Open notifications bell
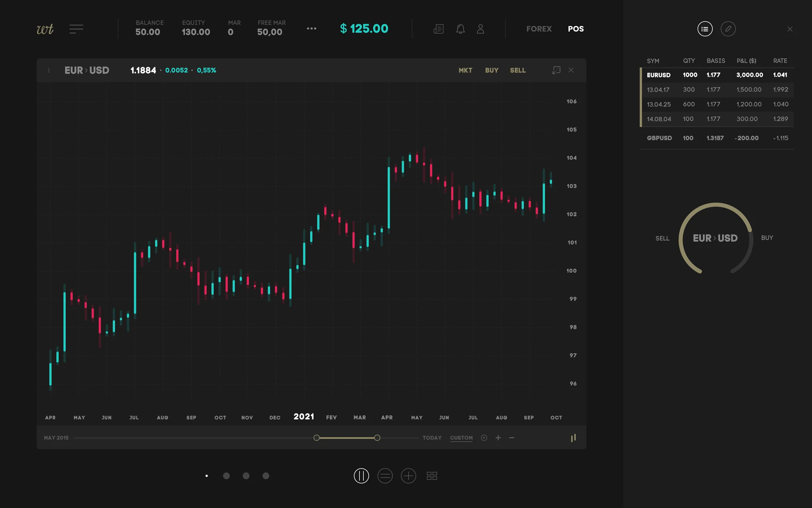 pos(460,29)
